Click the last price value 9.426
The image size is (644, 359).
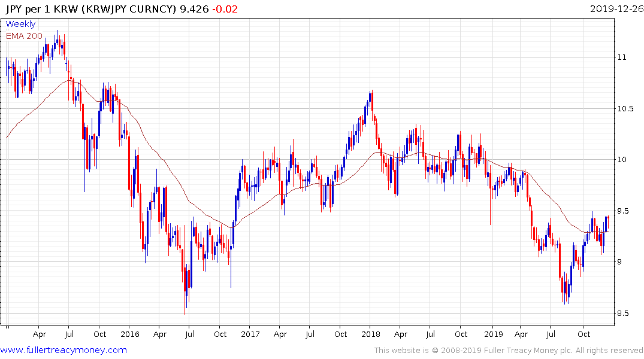194,9
